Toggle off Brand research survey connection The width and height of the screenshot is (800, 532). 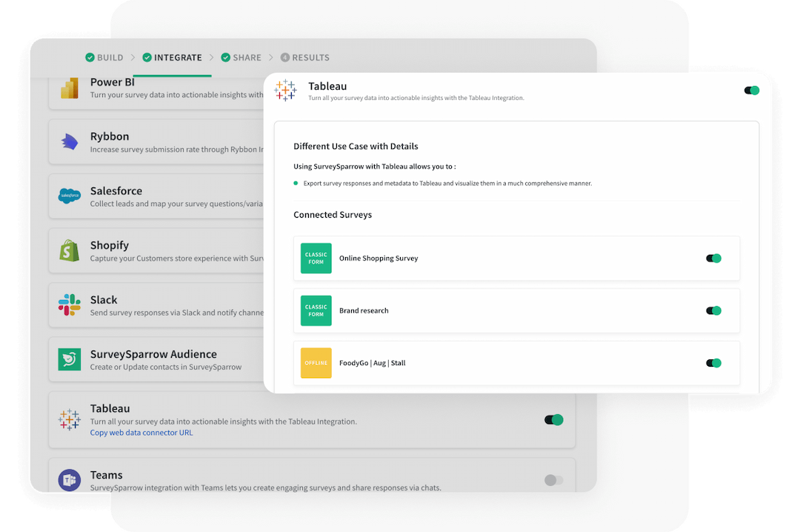(713, 310)
